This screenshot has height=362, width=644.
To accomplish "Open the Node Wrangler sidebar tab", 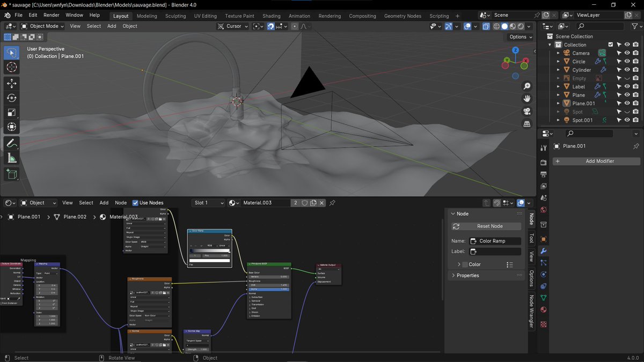I will (x=531, y=311).
